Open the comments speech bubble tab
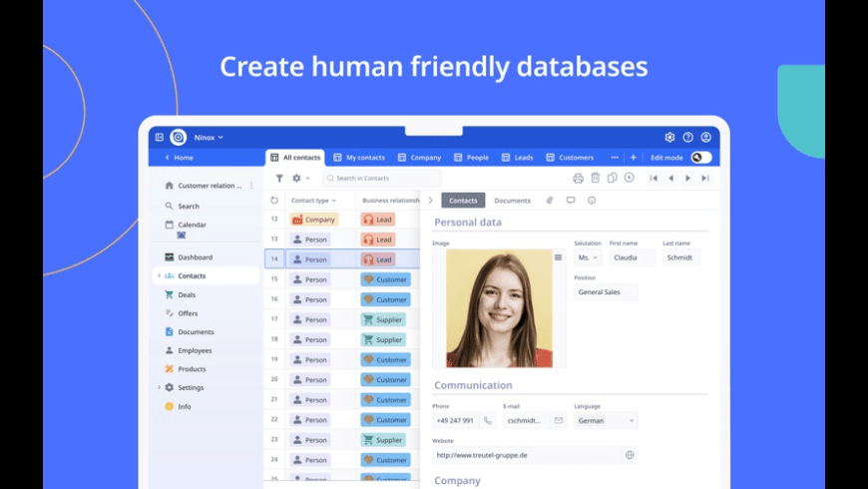Viewport: 868px width, 489px height. coord(571,201)
